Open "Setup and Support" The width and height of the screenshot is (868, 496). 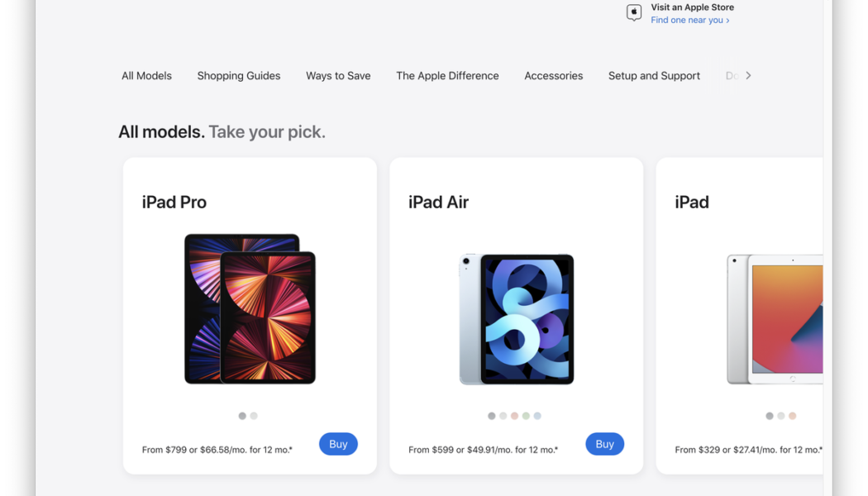pyautogui.click(x=654, y=75)
